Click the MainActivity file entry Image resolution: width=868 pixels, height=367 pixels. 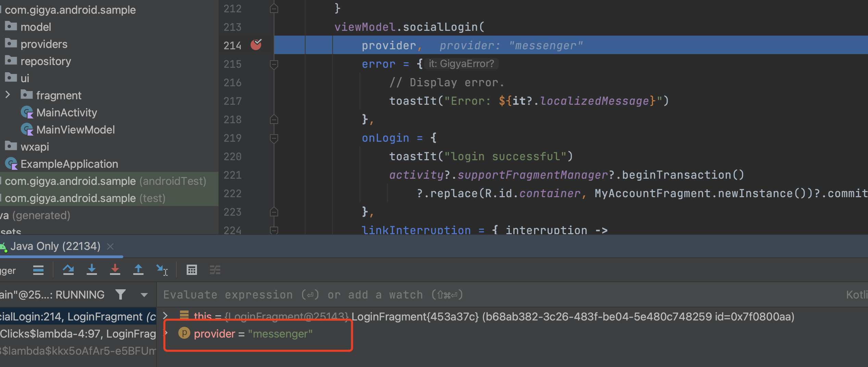pyautogui.click(x=67, y=112)
